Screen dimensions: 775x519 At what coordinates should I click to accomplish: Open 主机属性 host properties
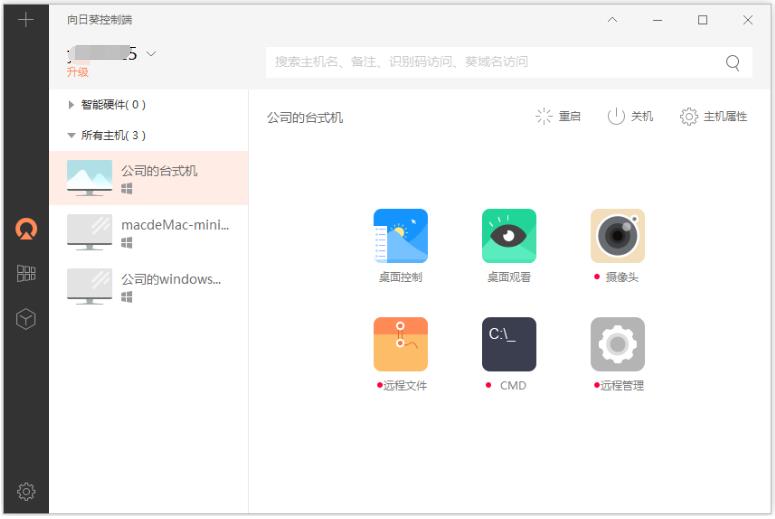pyautogui.click(x=713, y=117)
